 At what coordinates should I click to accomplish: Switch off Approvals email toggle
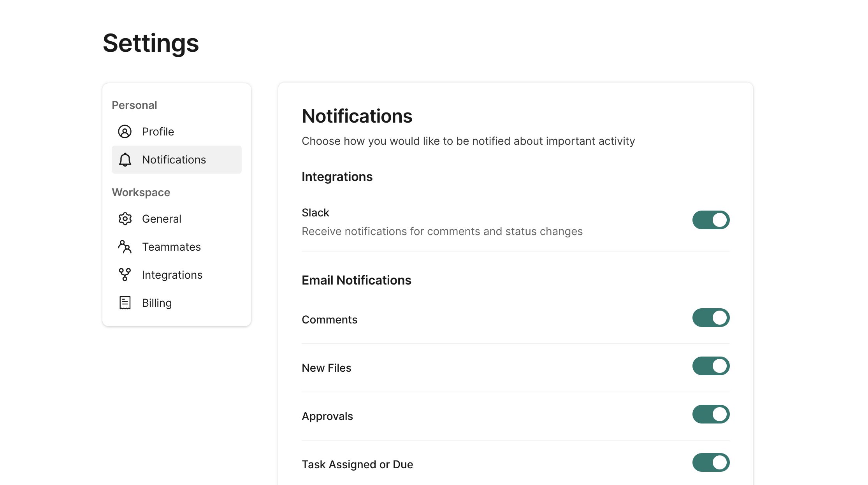[x=711, y=414]
